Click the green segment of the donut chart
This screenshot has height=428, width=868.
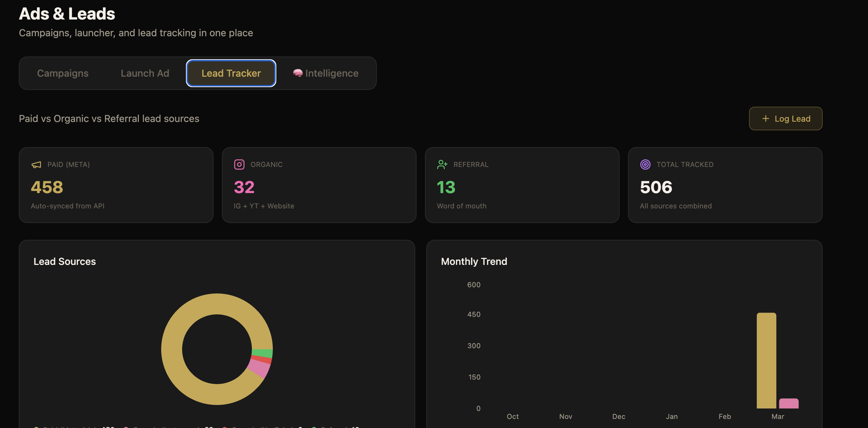pos(262,353)
